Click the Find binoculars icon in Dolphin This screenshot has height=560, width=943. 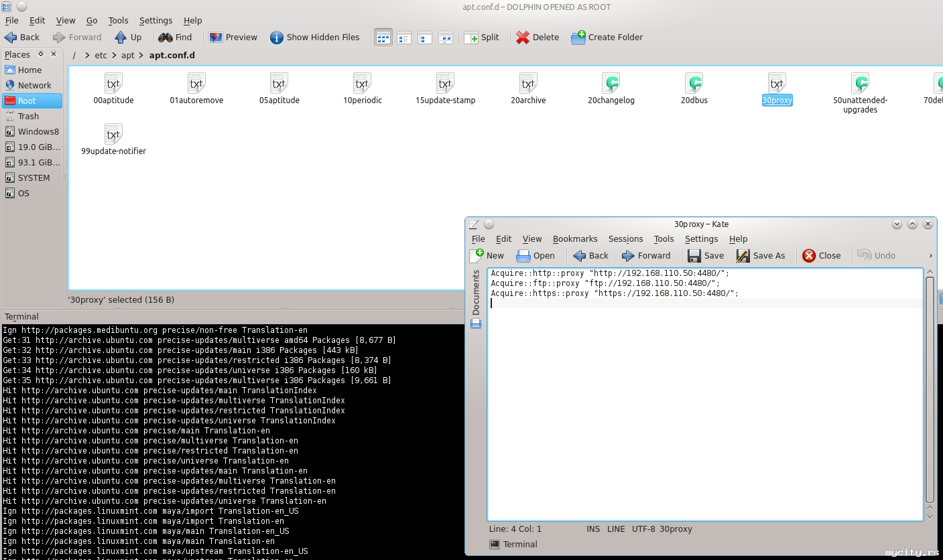(x=165, y=38)
